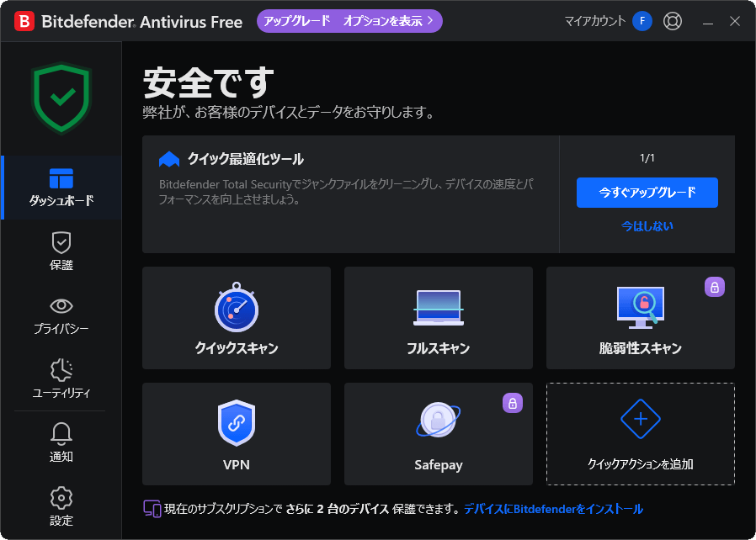
Task: Click the クイック最適化ツール icon
Action: 169,160
